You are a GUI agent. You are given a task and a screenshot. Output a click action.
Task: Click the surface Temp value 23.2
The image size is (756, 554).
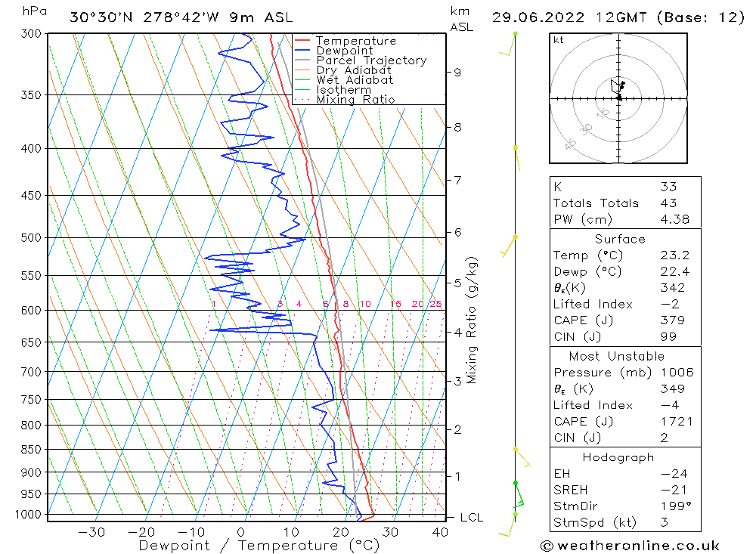pyautogui.click(x=674, y=255)
